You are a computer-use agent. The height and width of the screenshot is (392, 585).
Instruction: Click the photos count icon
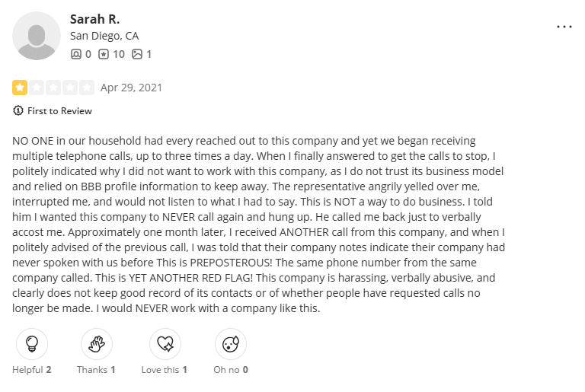(x=137, y=54)
